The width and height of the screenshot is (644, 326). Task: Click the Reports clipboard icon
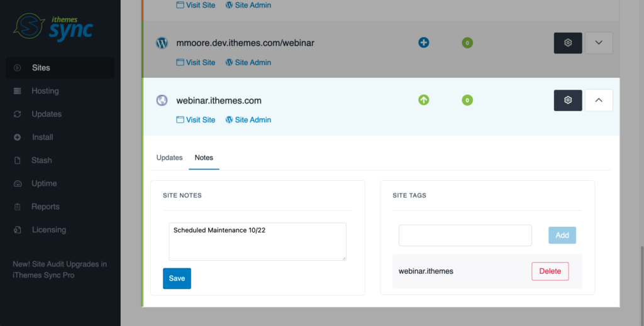(x=17, y=207)
